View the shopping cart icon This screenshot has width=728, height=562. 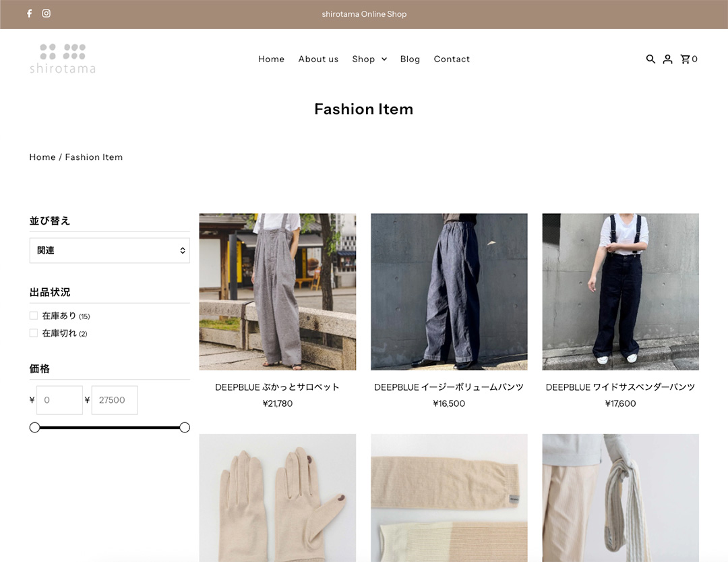pos(686,59)
